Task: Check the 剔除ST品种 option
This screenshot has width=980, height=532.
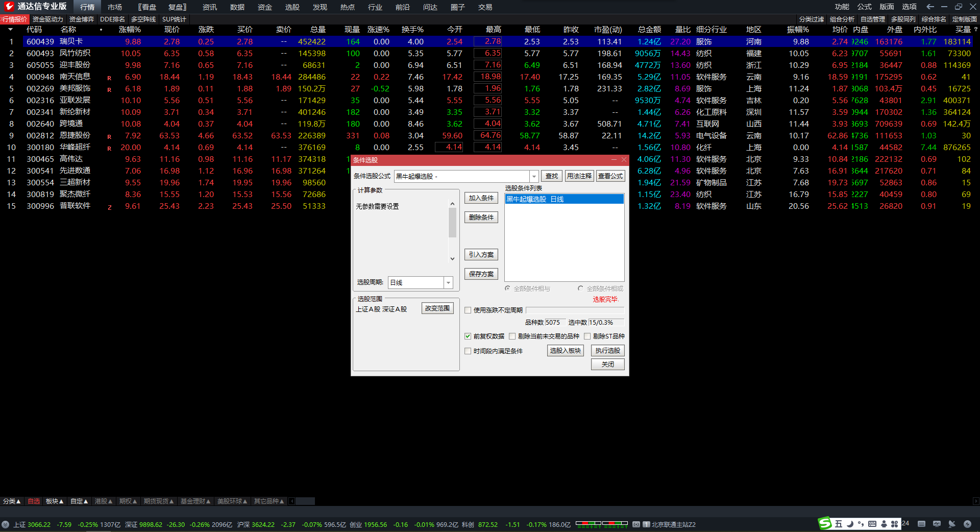Action: pos(587,336)
